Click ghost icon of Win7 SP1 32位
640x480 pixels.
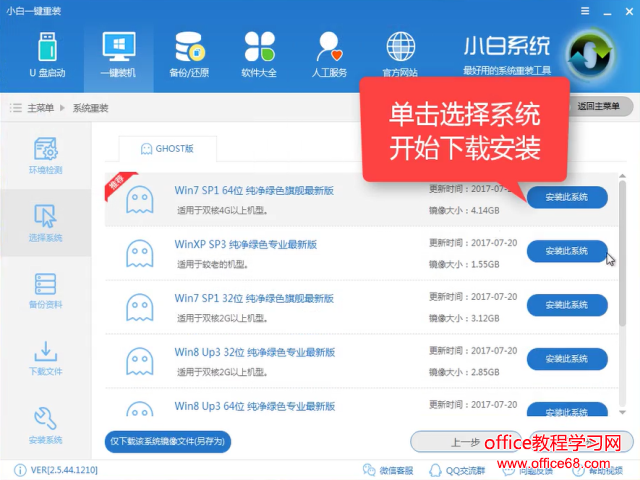point(140,307)
